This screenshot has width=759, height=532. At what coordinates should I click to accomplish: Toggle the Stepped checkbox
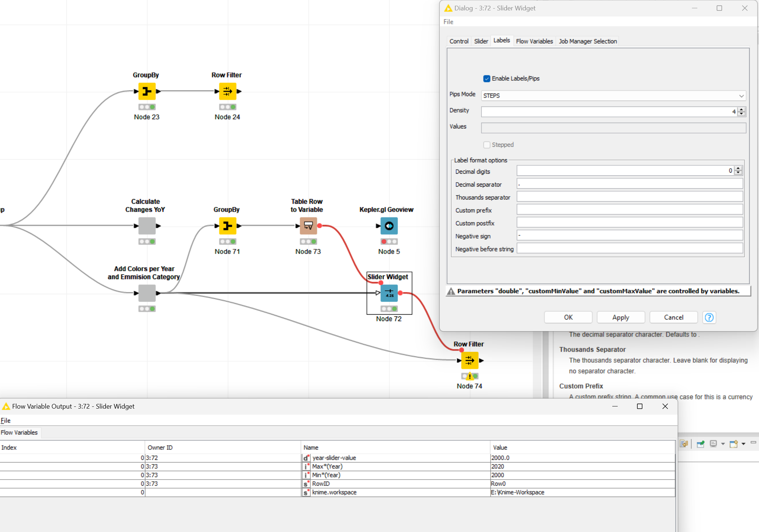[487, 145]
